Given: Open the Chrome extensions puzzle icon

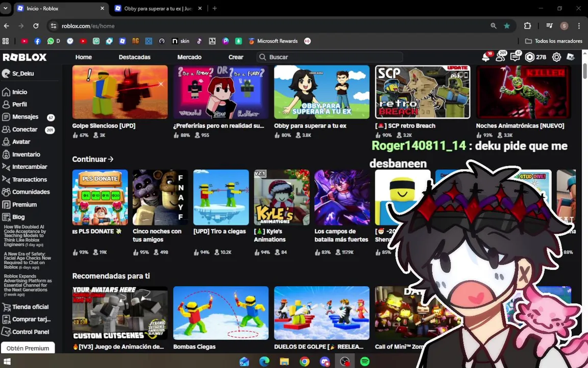Looking at the screenshot, I should (x=527, y=26).
